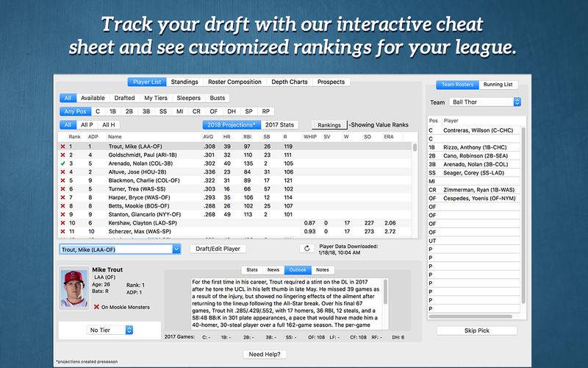This screenshot has height=368, width=588.
Task: Open the player selector combo box arrow
Action: coord(176,250)
